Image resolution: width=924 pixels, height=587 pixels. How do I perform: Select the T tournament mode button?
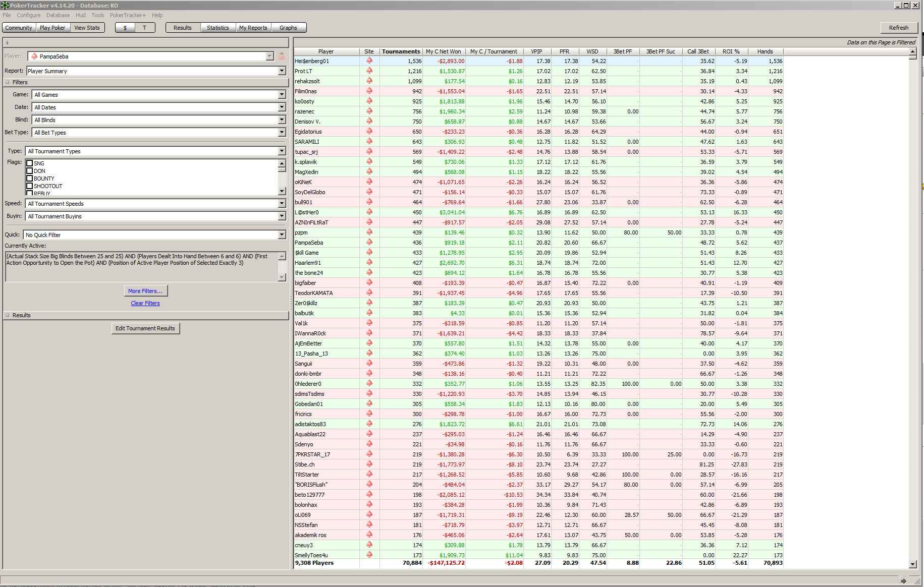pyautogui.click(x=144, y=28)
